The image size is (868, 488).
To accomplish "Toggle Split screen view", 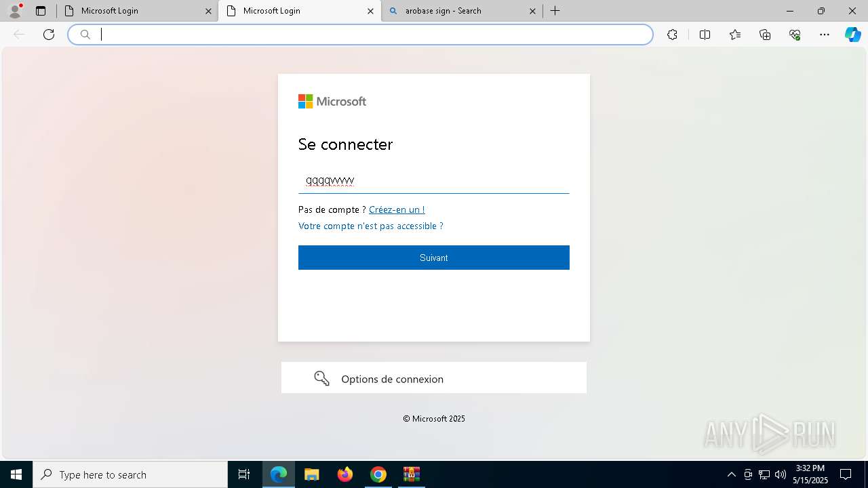I will click(705, 35).
